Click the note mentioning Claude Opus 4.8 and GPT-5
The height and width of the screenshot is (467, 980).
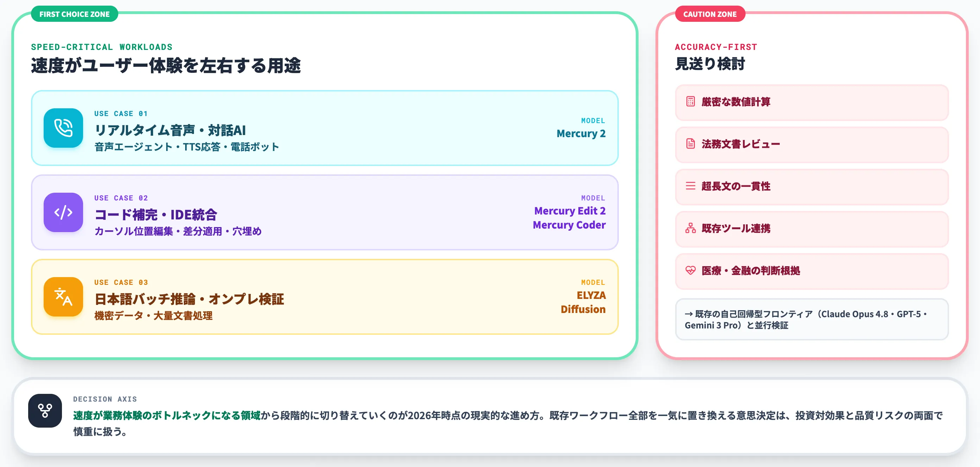click(x=812, y=319)
